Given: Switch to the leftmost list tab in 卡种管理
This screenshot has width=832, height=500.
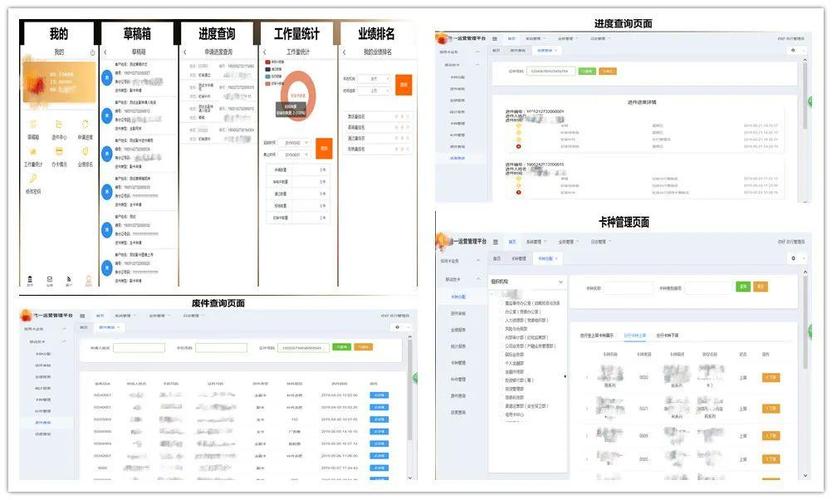Looking at the screenshot, I should (x=597, y=335).
